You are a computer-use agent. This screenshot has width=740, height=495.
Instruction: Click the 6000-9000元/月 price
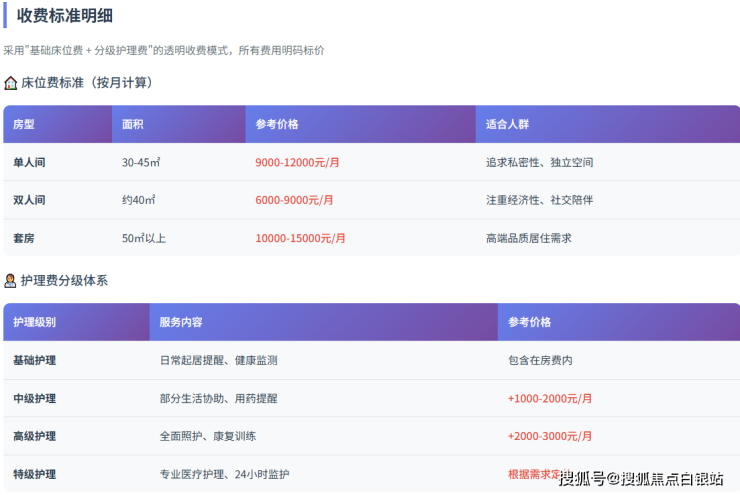point(294,200)
